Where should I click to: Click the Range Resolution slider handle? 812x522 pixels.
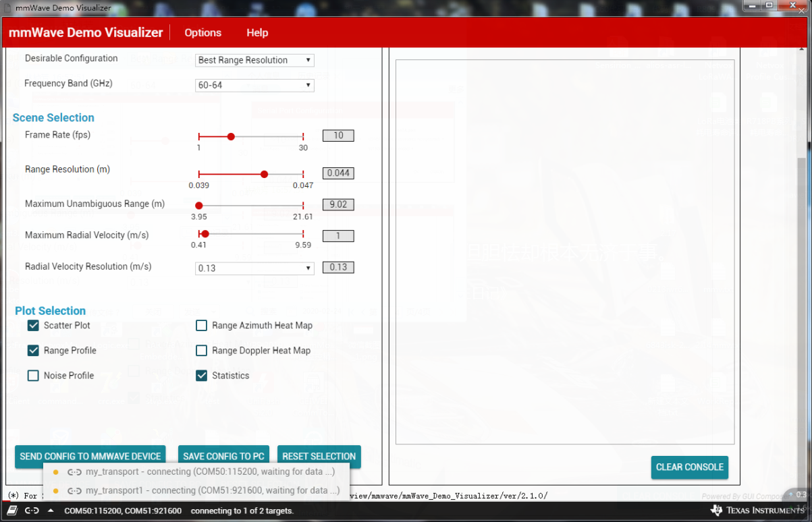(x=264, y=174)
